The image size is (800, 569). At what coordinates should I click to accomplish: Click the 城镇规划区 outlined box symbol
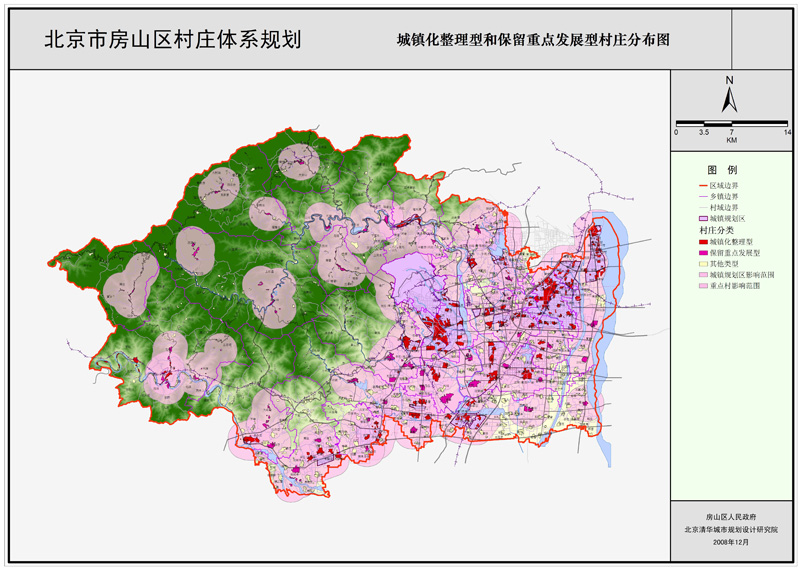[x=702, y=218]
